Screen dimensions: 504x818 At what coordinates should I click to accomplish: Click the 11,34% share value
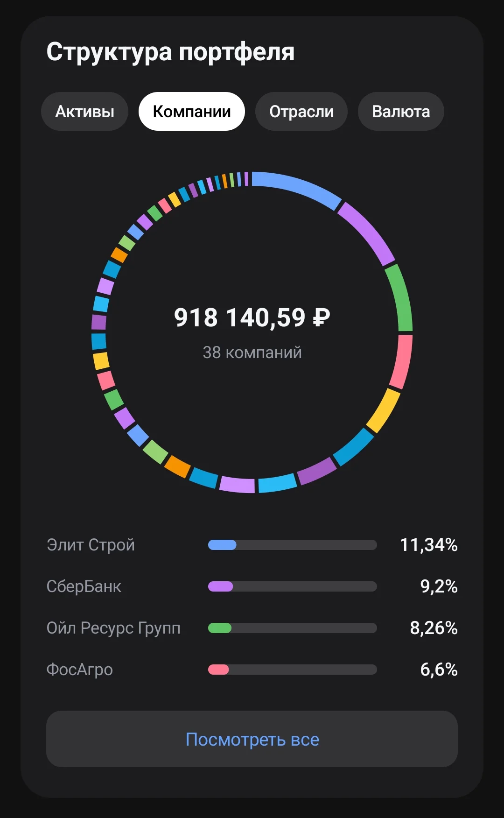point(429,545)
